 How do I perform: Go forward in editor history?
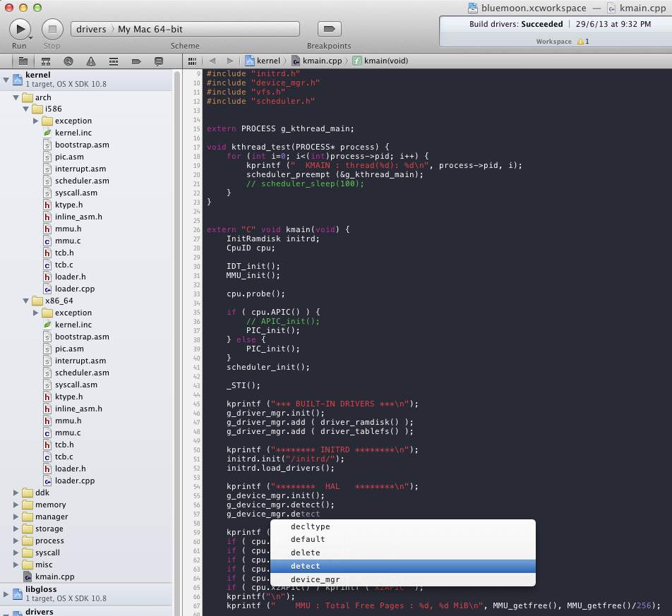point(230,61)
